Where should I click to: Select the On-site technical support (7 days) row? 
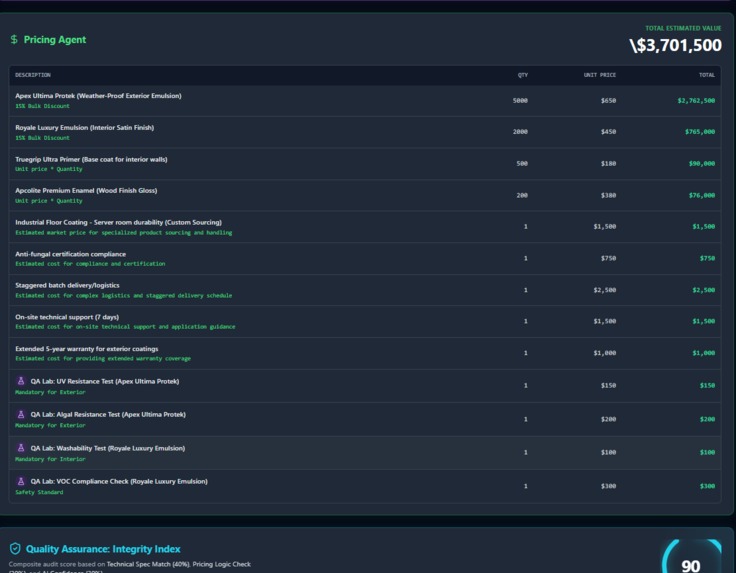365,321
